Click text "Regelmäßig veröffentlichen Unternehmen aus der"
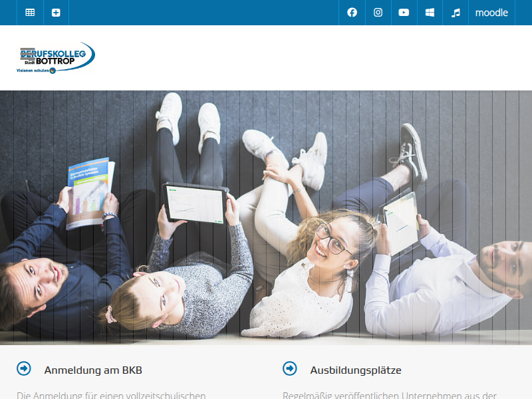The width and height of the screenshot is (532, 399). click(390, 395)
